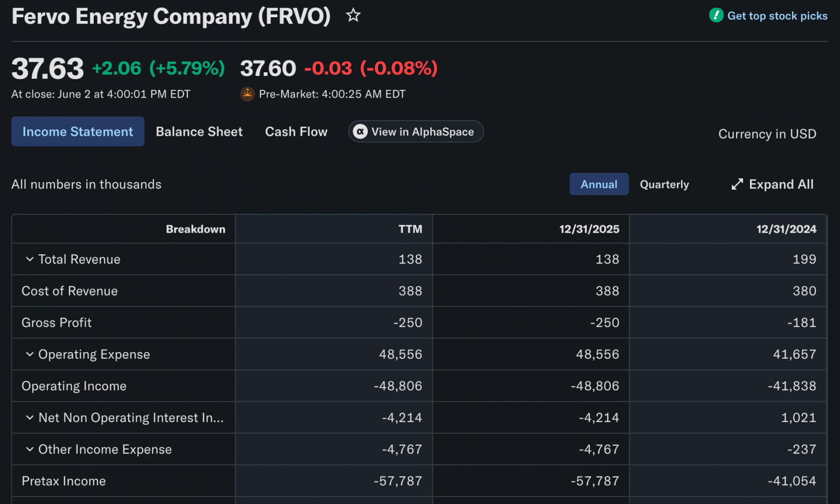
Task: Click the pre-market sunrise icon
Action: [247, 94]
